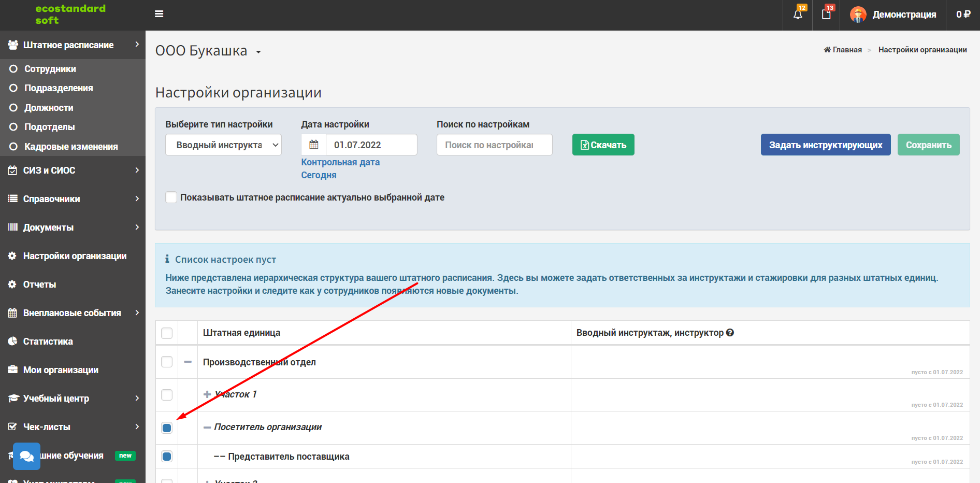The height and width of the screenshot is (483, 980).
Task: Open the clipboard tasks icon
Action: point(826,15)
